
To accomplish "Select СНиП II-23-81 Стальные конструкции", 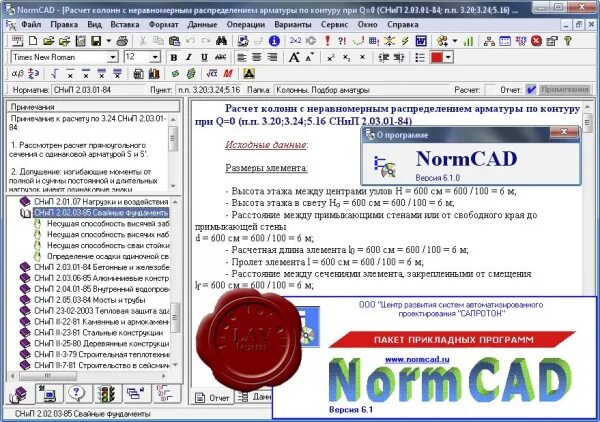I will 98,332.
